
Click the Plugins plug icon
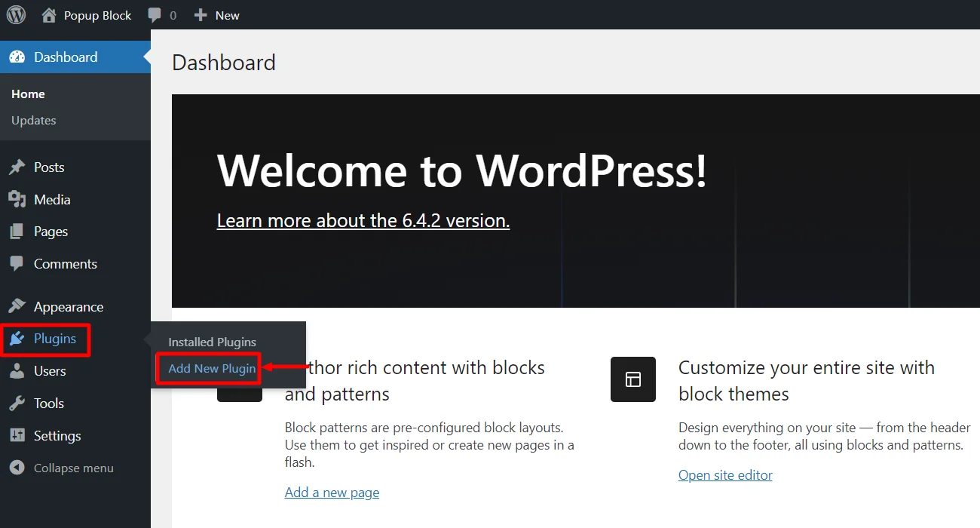17,339
